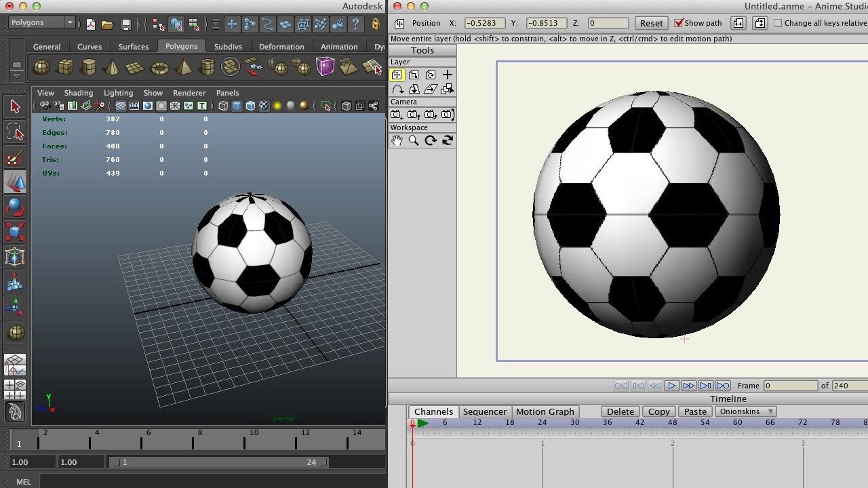The image size is (868, 488).
Task: Click the Reset button for layer position
Action: [x=652, y=23]
